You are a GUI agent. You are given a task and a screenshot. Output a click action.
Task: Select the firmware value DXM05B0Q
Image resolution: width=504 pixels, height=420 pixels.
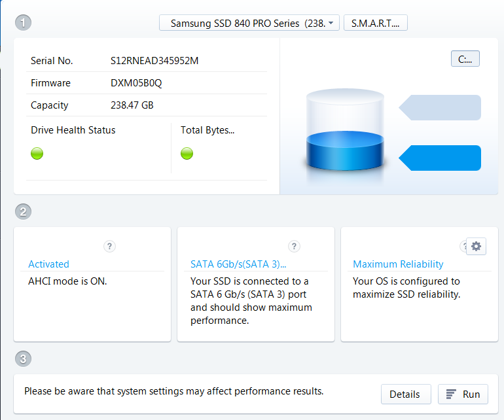136,83
